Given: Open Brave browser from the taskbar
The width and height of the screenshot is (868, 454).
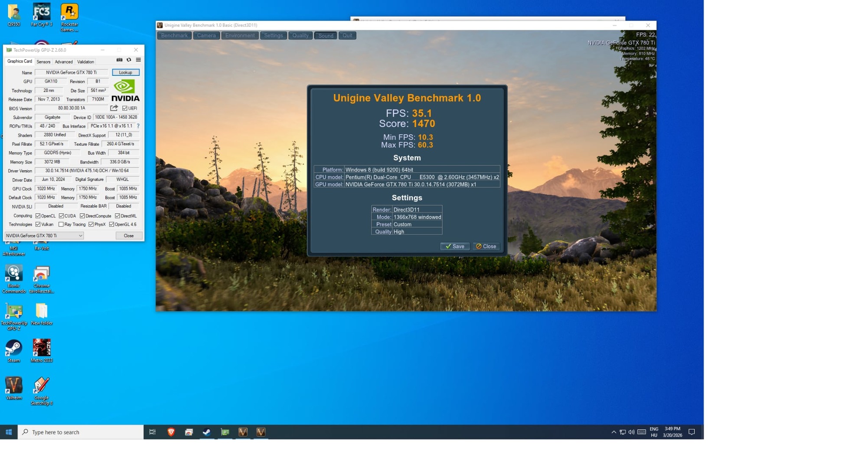Looking at the screenshot, I should [171, 432].
